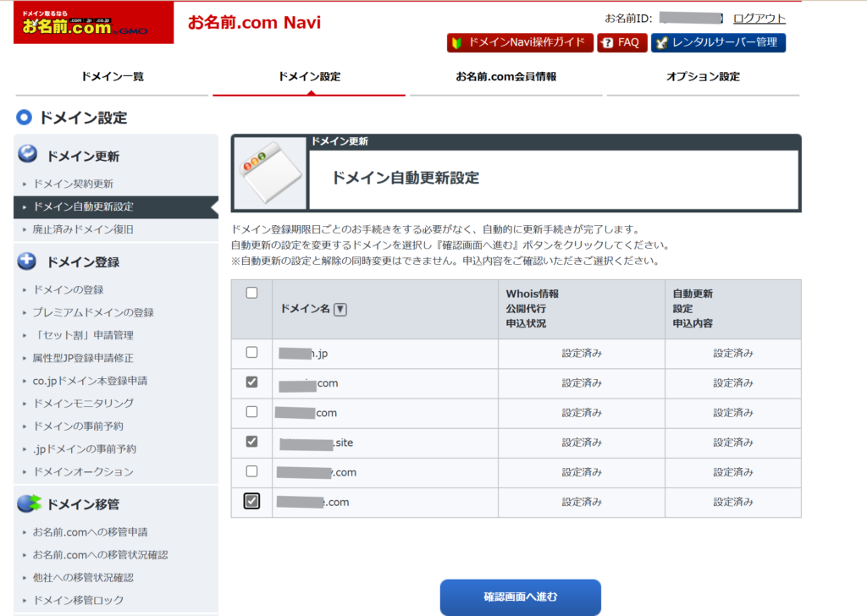867x616 pixels.
Task: Click the ログアウト link
Action: (759, 19)
